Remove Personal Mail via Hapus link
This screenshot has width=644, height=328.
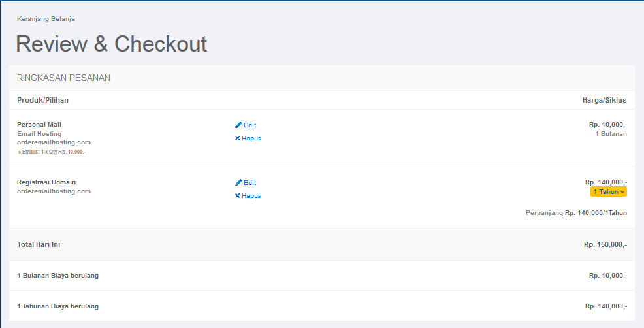click(248, 138)
